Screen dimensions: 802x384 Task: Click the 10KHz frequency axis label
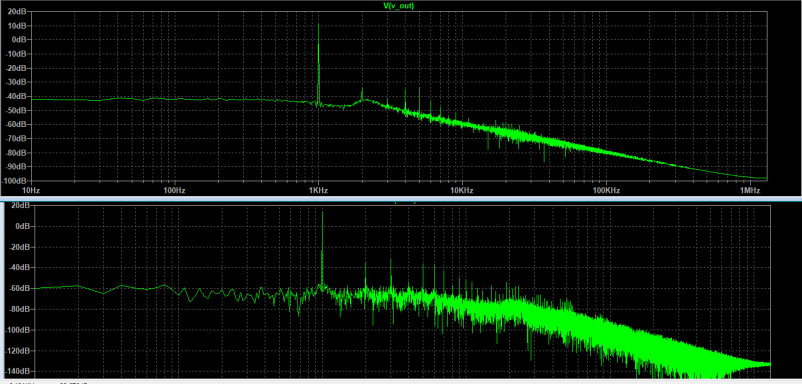(461, 190)
